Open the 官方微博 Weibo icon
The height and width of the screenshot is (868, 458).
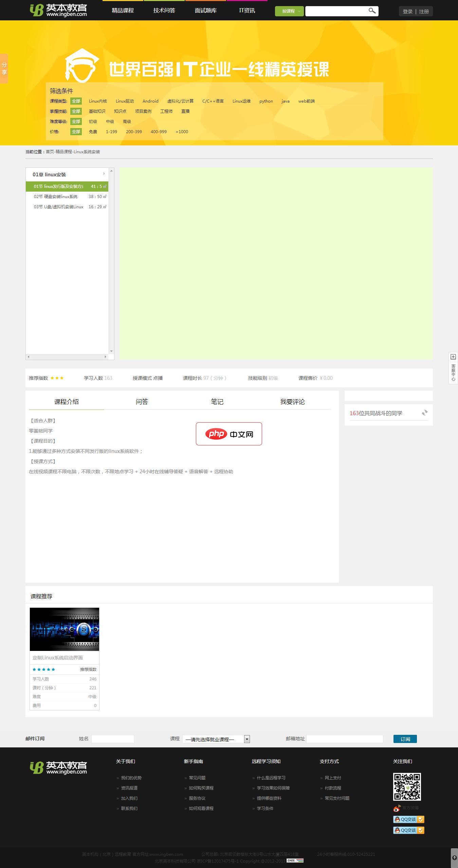397,808
